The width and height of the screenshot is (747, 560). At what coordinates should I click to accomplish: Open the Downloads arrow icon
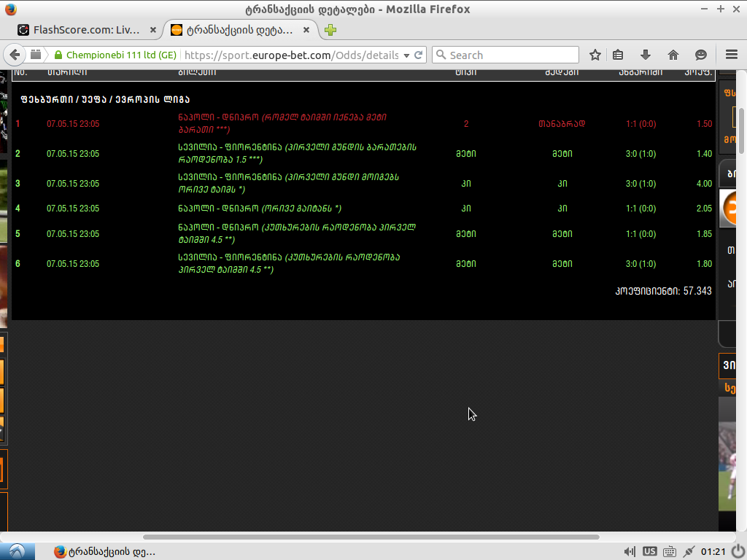(x=646, y=55)
